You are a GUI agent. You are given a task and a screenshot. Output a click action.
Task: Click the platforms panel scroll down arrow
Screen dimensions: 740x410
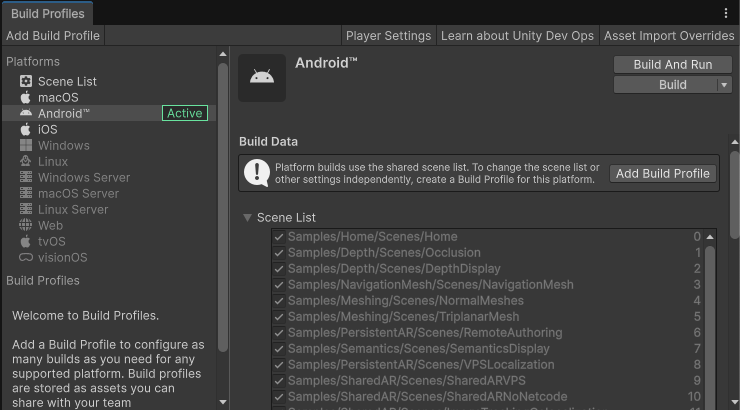click(x=223, y=402)
